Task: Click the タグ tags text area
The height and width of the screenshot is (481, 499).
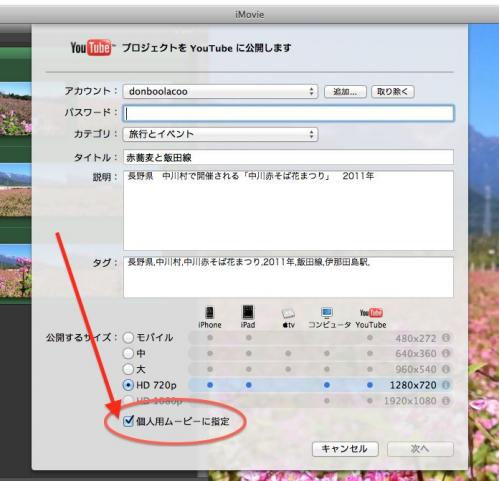Action: point(288,277)
